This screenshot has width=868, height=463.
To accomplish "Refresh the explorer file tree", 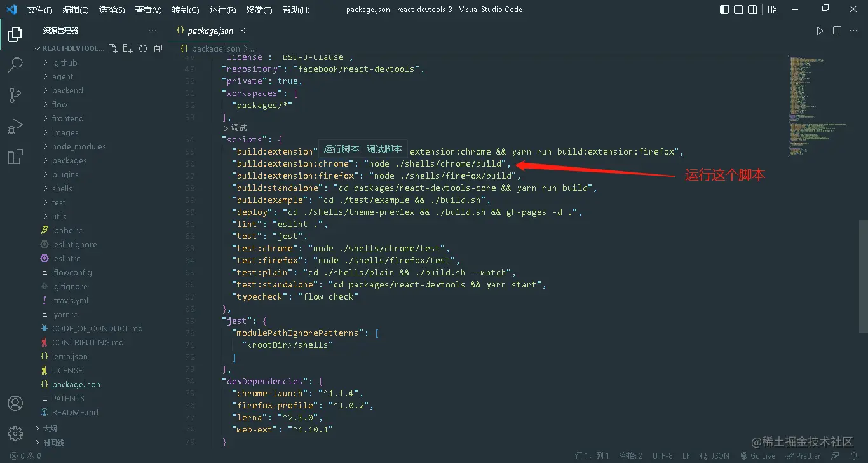I will point(143,48).
